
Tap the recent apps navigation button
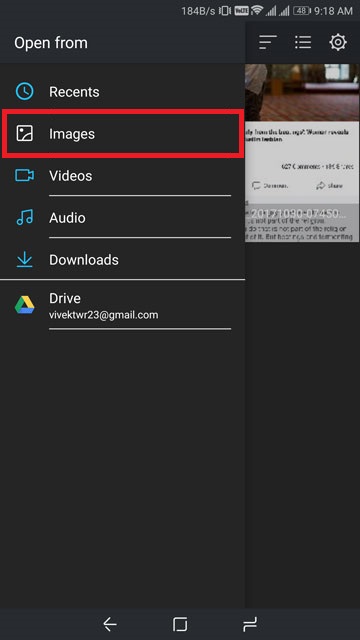click(x=250, y=624)
